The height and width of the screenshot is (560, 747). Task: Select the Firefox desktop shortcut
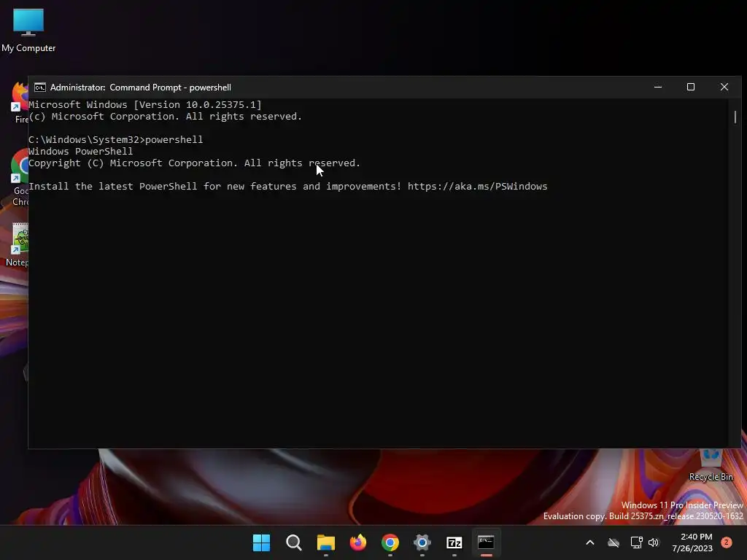[19, 102]
